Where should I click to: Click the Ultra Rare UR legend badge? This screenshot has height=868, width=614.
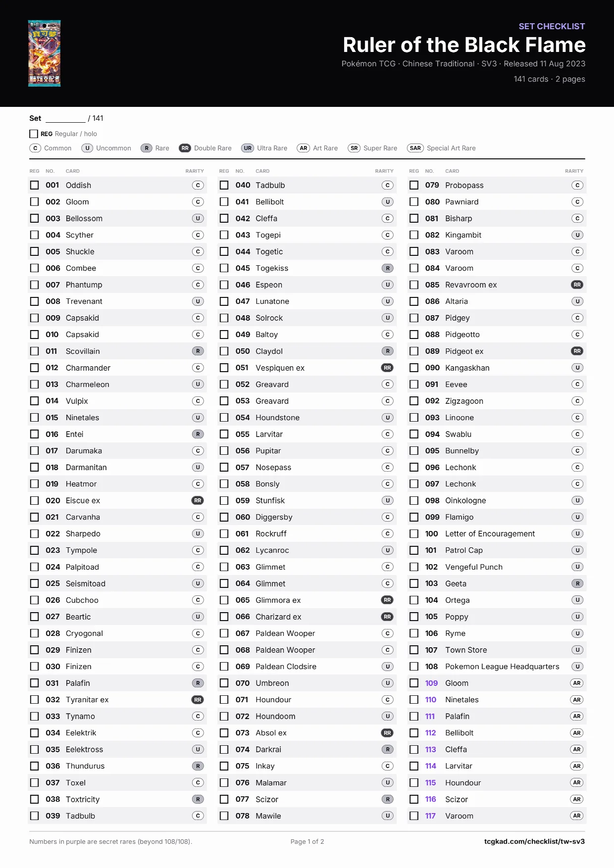click(x=248, y=148)
